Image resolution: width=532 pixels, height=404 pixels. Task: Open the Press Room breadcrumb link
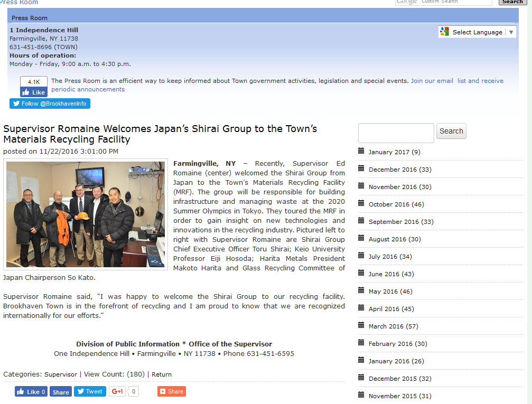(x=19, y=2)
